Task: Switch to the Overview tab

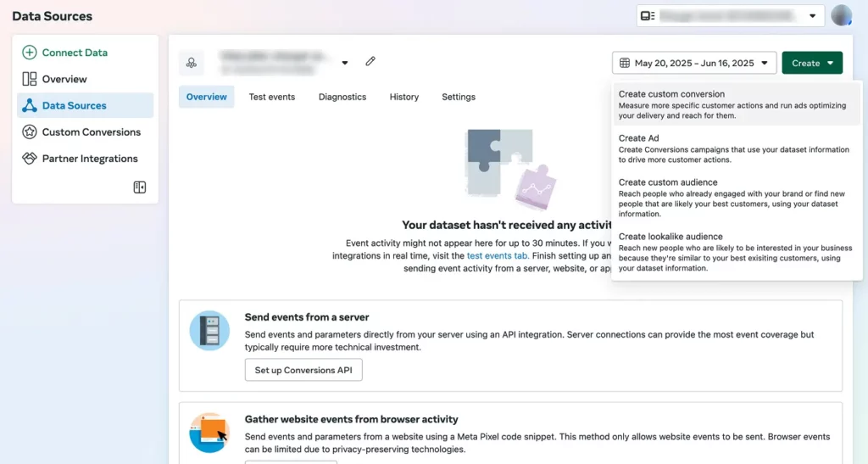Action: pos(207,97)
